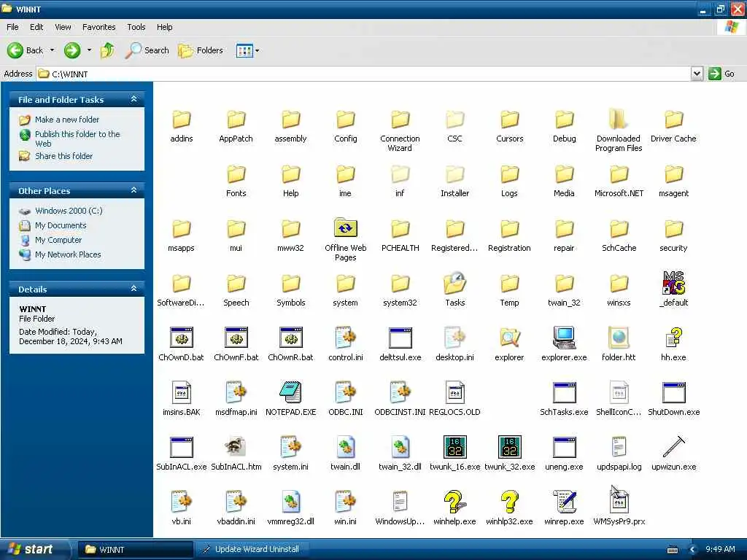Select the winrep.exe icon

(x=564, y=502)
